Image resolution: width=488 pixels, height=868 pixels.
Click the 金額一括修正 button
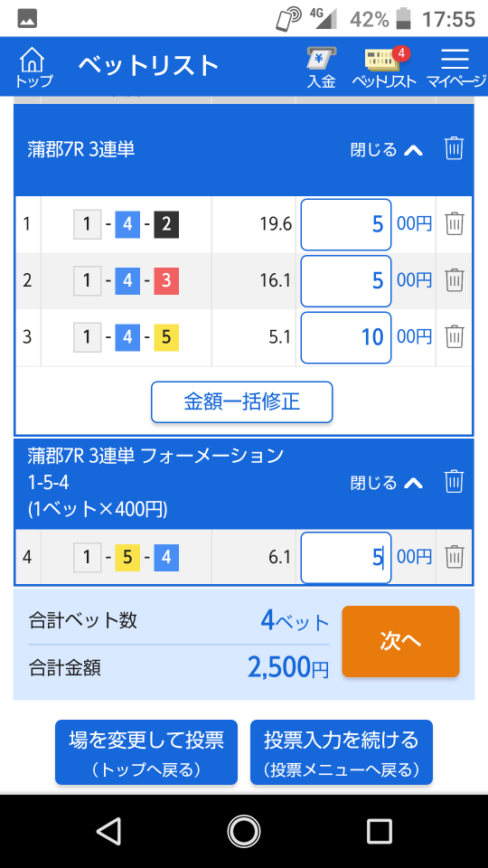coord(242,401)
